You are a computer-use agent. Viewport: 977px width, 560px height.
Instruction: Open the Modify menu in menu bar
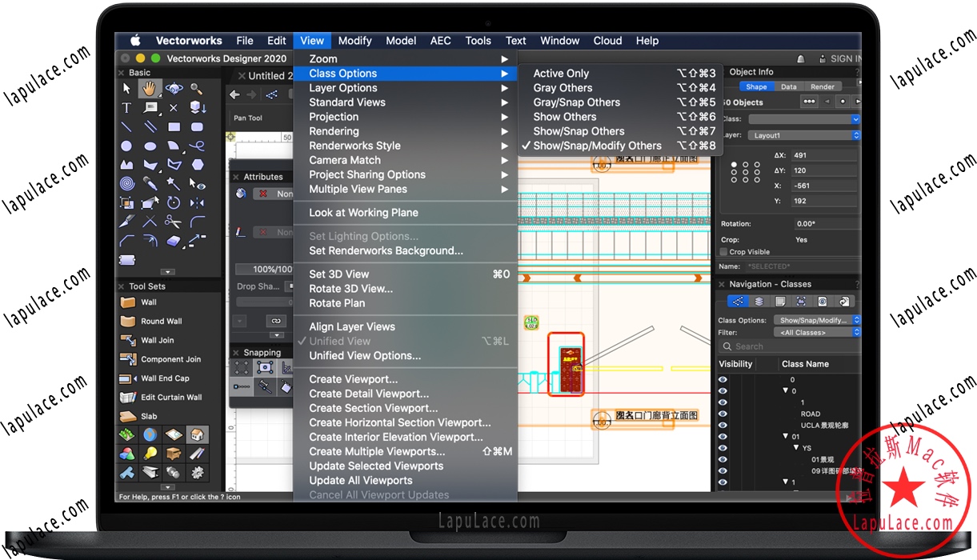354,41
